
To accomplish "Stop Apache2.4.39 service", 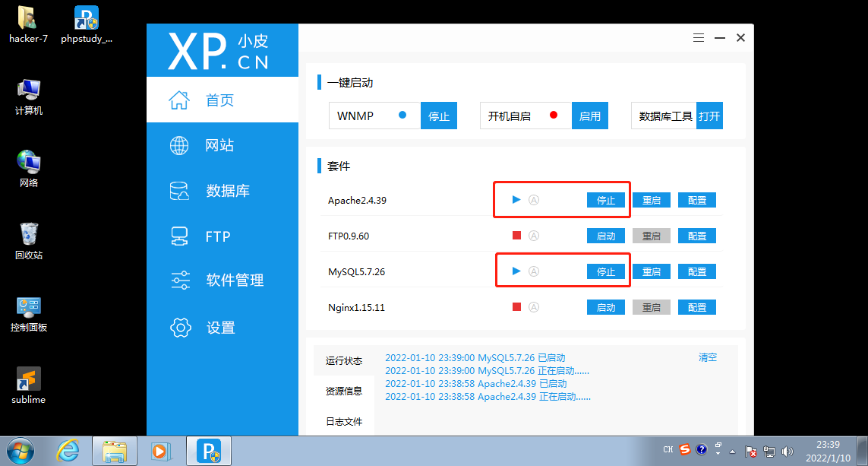I will [605, 200].
